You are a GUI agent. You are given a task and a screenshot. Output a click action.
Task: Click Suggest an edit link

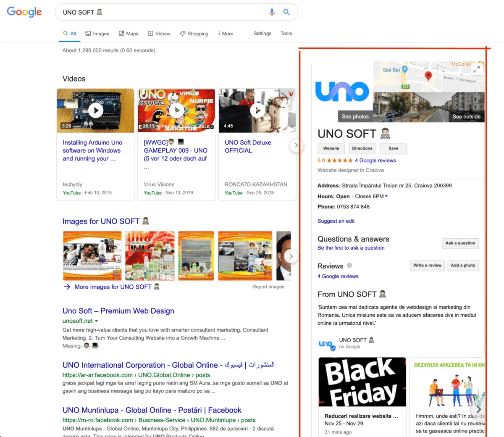336,221
